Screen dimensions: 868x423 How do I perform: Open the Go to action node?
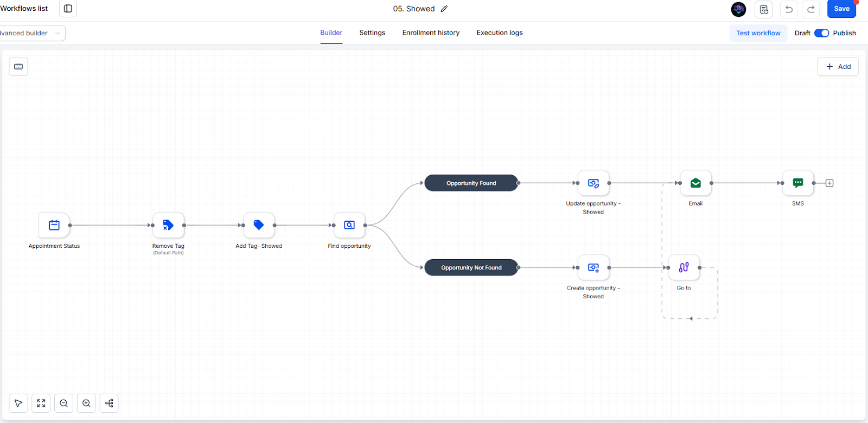click(x=684, y=267)
